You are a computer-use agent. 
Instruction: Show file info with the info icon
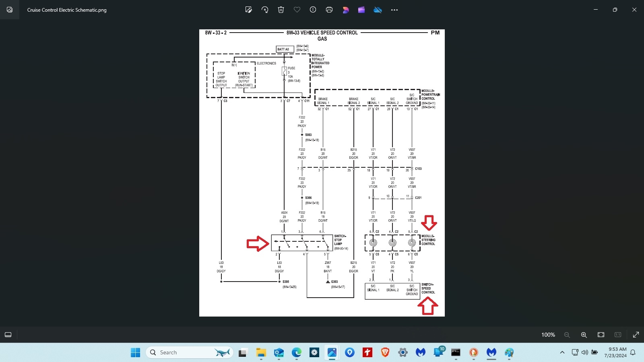click(313, 10)
